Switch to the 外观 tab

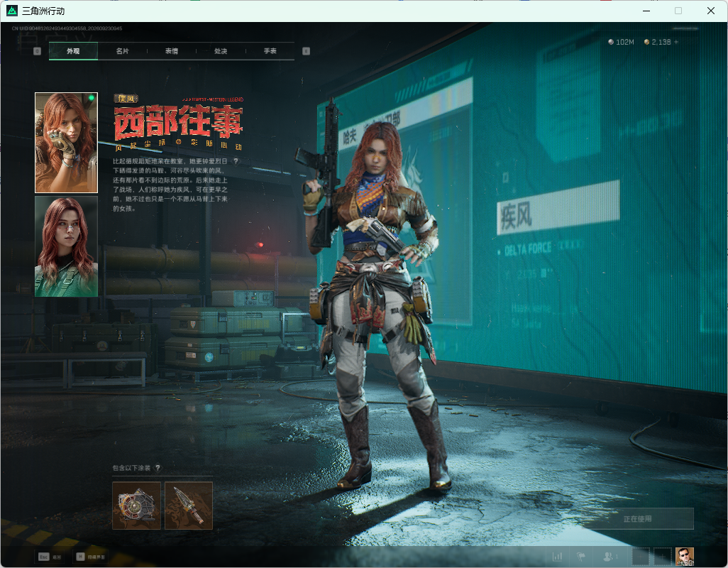click(x=73, y=51)
